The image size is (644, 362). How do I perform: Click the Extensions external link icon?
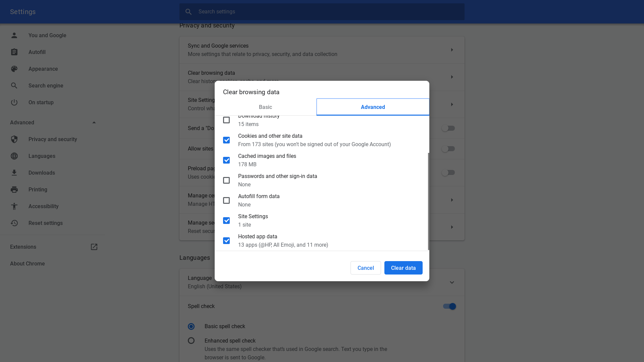94,247
